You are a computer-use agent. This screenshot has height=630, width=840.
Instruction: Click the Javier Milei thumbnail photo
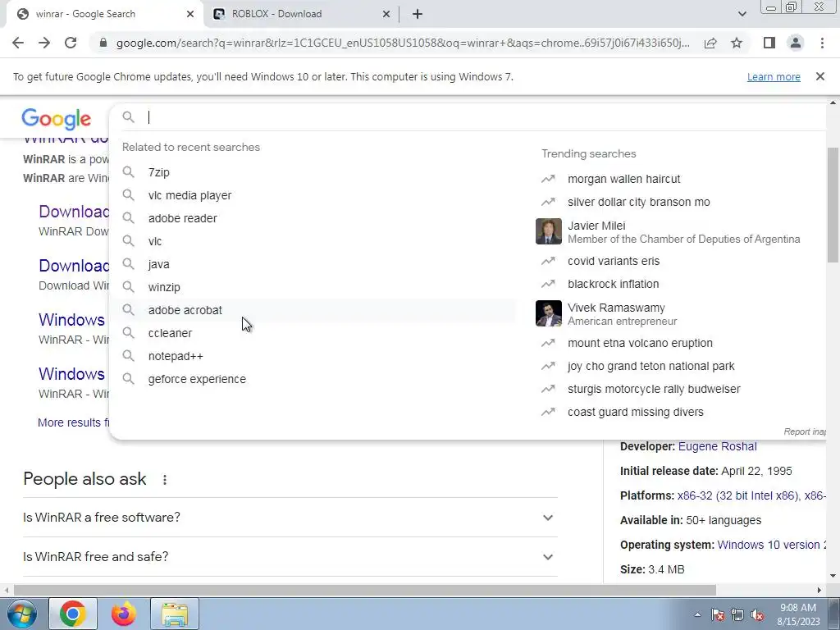click(549, 231)
